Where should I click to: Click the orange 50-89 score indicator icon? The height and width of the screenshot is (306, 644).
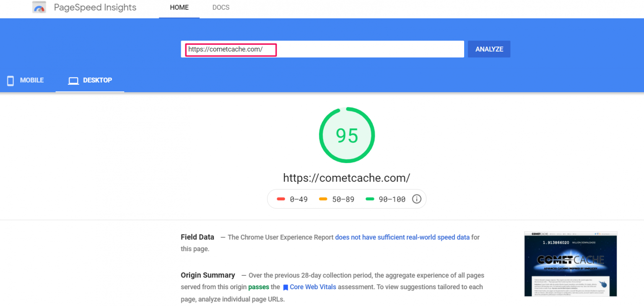(323, 199)
